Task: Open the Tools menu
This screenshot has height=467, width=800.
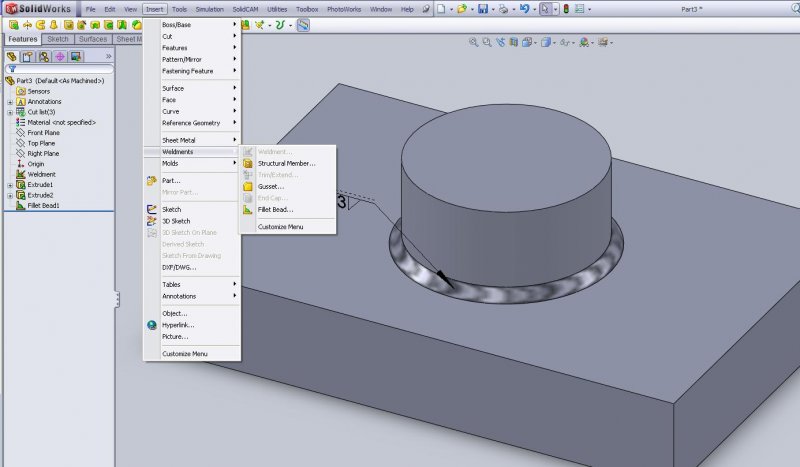Action: [x=179, y=9]
